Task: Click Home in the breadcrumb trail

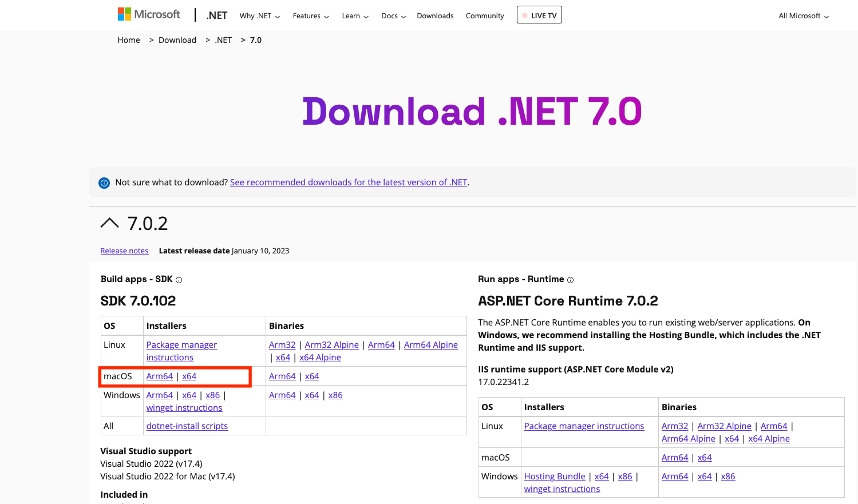Action: 128,39
